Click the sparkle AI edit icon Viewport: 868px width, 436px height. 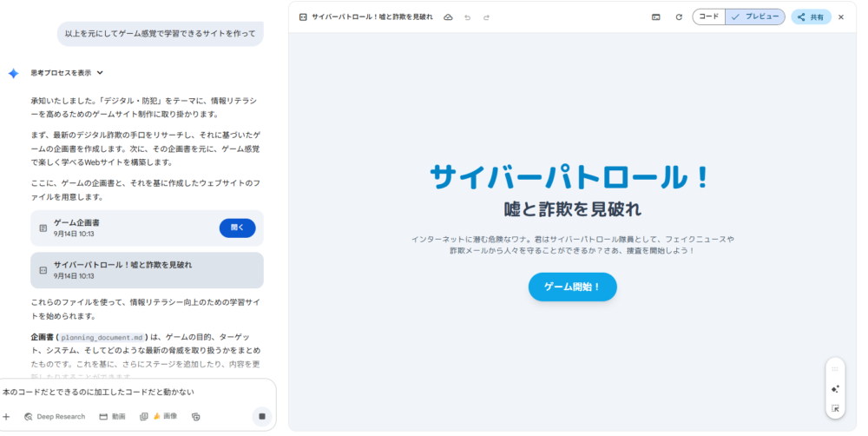point(835,389)
